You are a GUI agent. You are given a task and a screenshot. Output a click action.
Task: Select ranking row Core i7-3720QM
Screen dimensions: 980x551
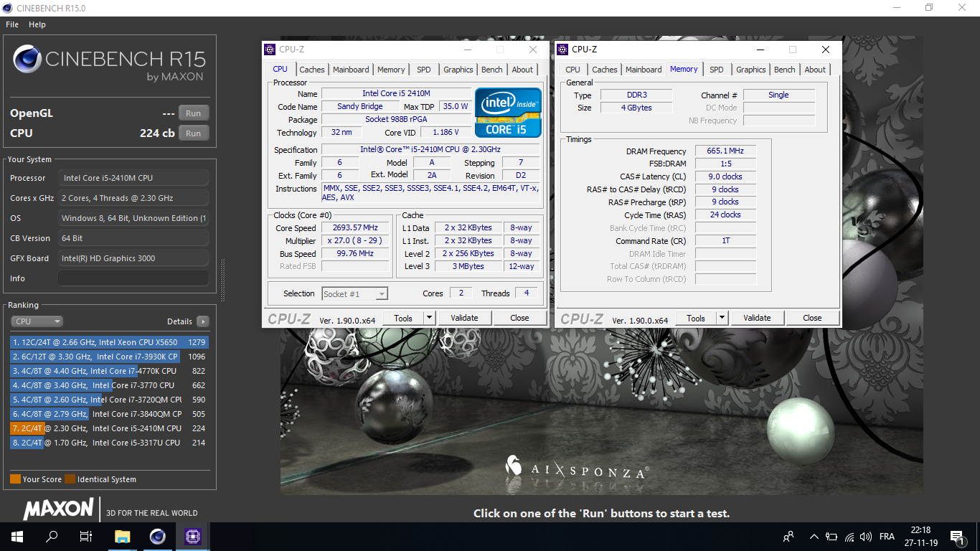(109, 400)
